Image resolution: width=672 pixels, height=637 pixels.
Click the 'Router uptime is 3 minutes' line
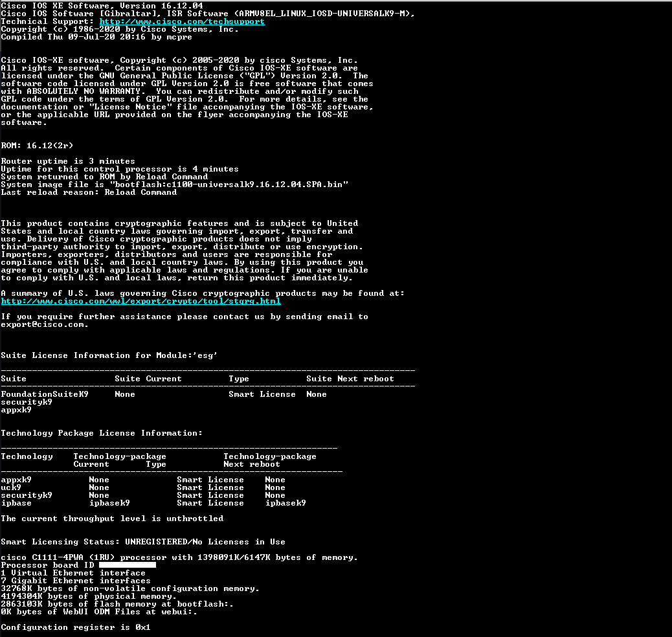click(68, 161)
